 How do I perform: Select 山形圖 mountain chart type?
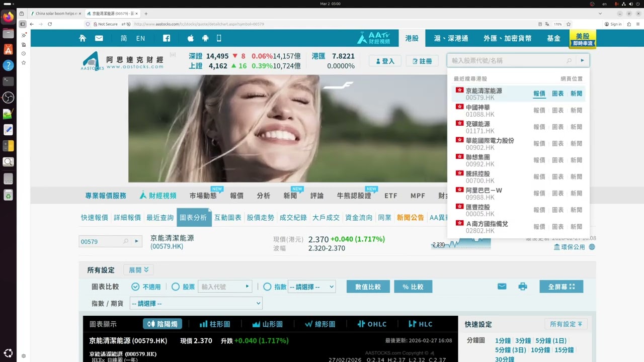pos(268,324)
